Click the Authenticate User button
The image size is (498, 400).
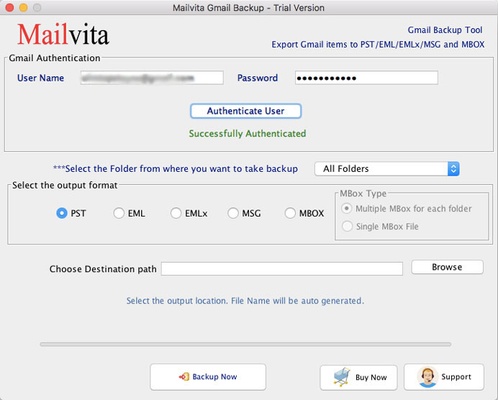(x=246, y=111)
